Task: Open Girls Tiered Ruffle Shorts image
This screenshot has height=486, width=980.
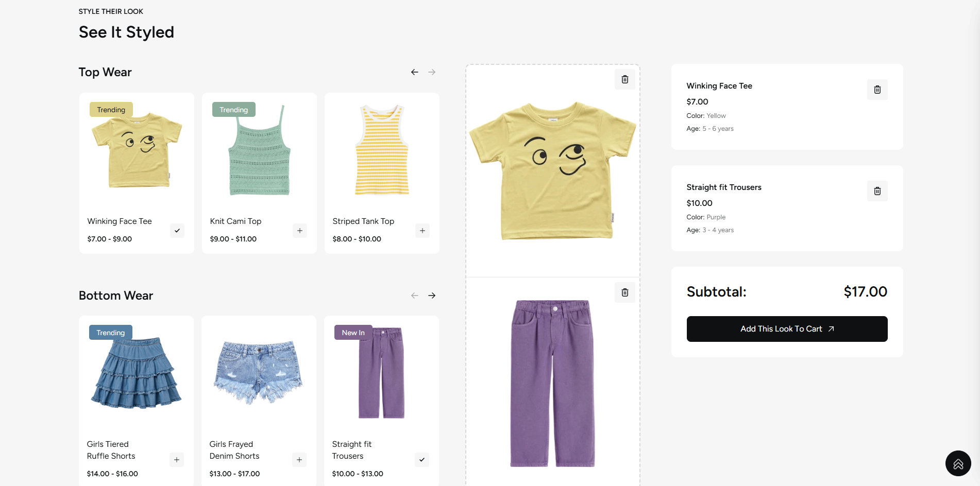Action: pyautogui.click(x=137, y=373)
